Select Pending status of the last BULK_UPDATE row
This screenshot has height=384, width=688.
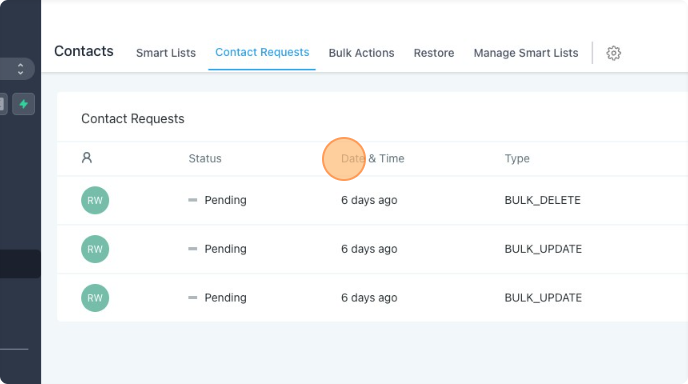coord(226,298)
